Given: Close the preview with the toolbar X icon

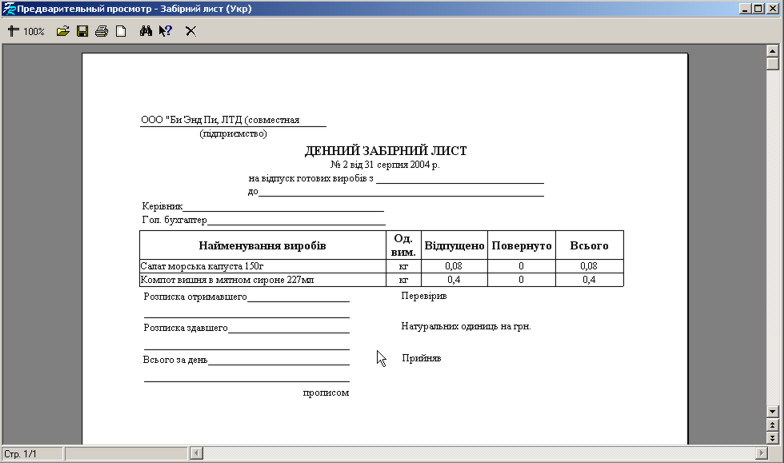Looking at the screenshot, I should coord(190,31).
